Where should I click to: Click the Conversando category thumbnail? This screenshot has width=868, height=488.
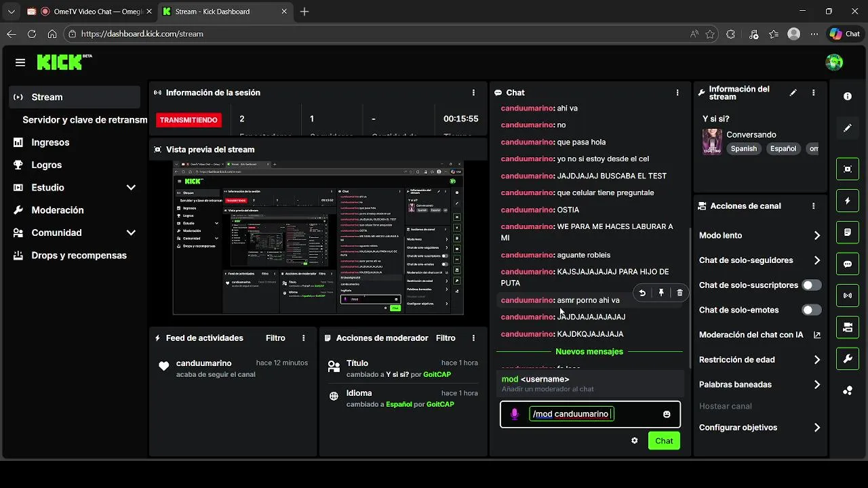(712, 142)
